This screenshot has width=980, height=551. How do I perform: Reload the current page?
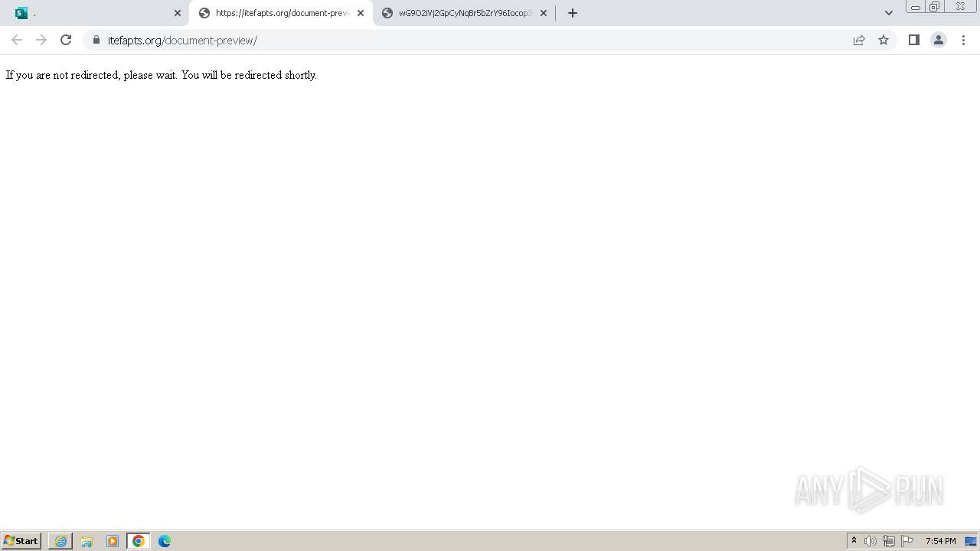click(x=66, y=40)
